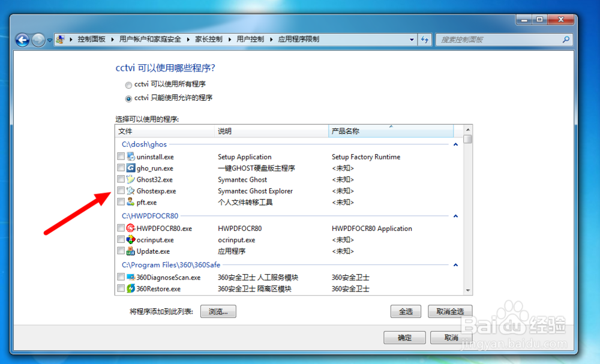The width and height of the screenshot is (600, 364).
Task: Click the pft.exe file icon
Action: click(131, 201)
